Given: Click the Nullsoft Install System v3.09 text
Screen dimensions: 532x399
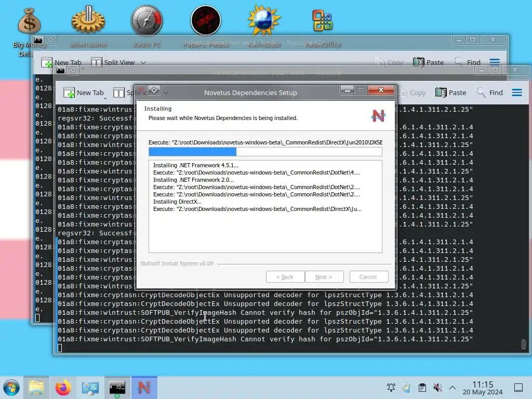Looking at the screenshot, I should pyautogui.click(x=177, y=263).
